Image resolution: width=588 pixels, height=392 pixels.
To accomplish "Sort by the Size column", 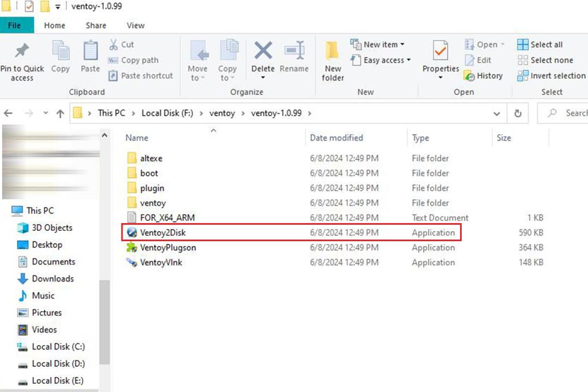I will pos(504,138).
